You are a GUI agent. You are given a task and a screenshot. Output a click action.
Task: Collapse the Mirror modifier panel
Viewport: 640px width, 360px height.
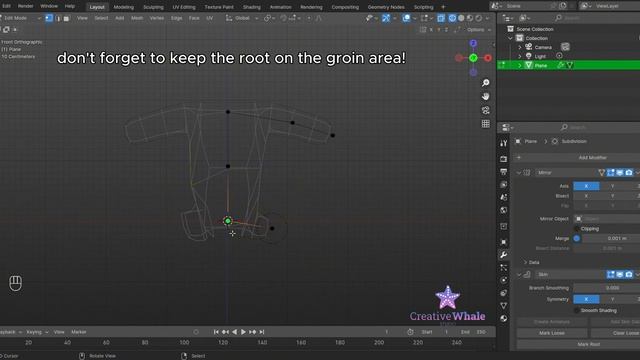coord(519,173)
